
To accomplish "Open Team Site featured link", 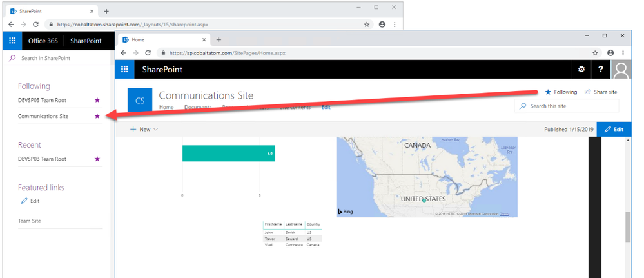I will point(30,221).
